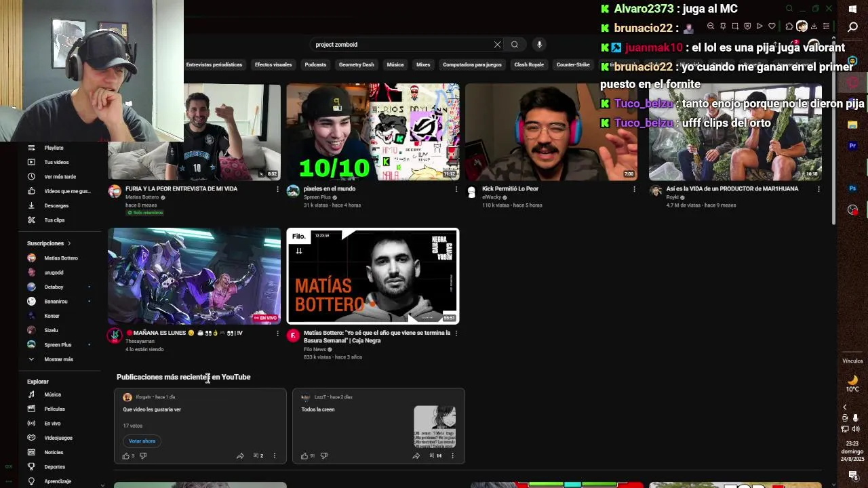Select Computadora para juegos chip
The image size is (868, 488).
[x=472, y=65]
